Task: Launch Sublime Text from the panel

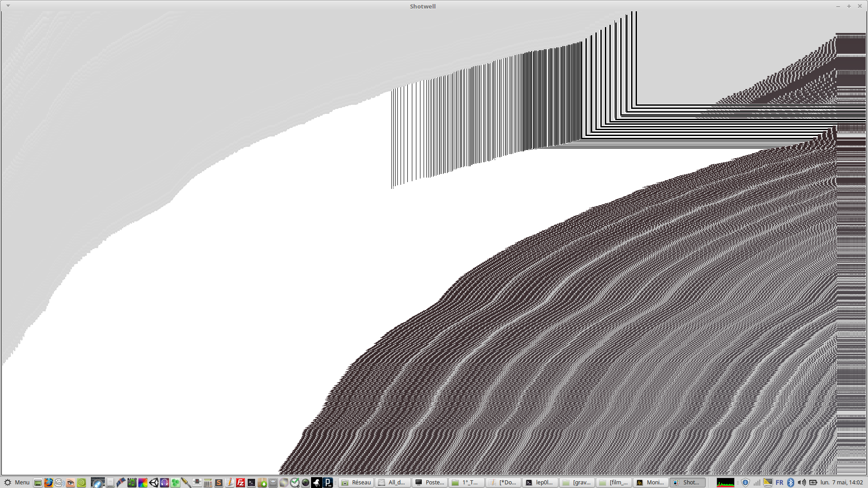Action: click(219, 483)
